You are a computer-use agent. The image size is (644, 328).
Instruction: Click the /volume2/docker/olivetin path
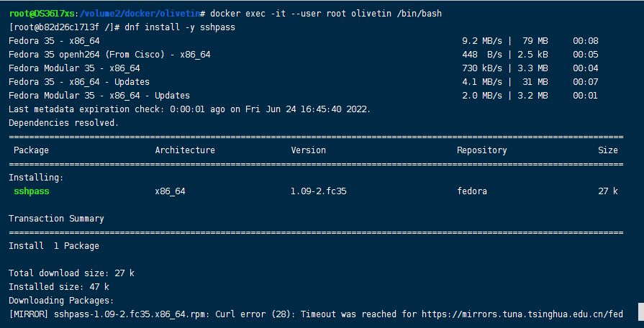(140, 14)
